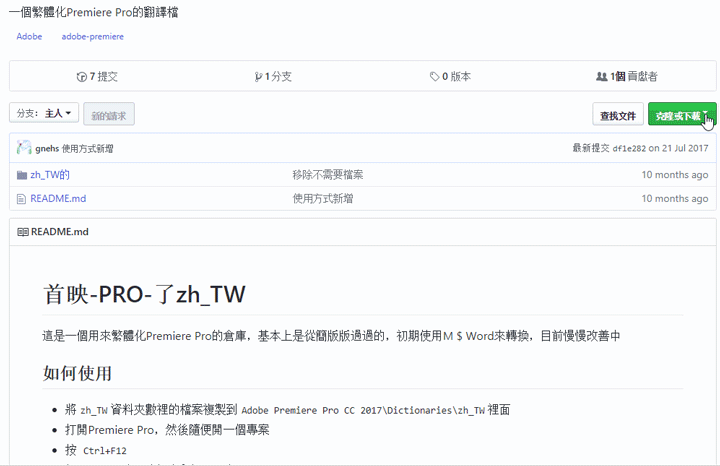
Task: Open the README.md file link
Action: coord(58,198)
